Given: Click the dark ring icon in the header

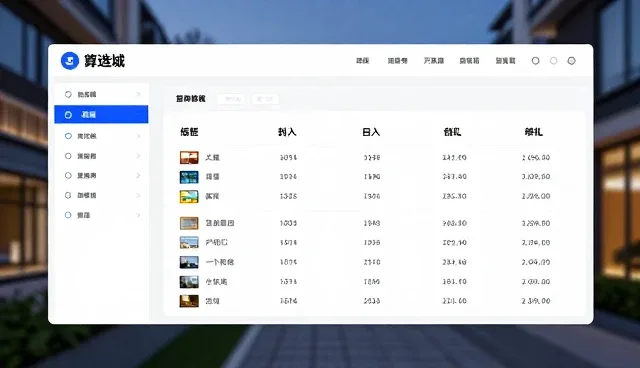Looking at the screenshot, I should (536, 61).
